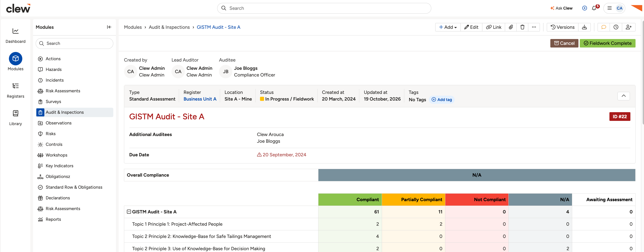Click the Edit button
This screenshot has height=252, width=644.
[471, 27]
